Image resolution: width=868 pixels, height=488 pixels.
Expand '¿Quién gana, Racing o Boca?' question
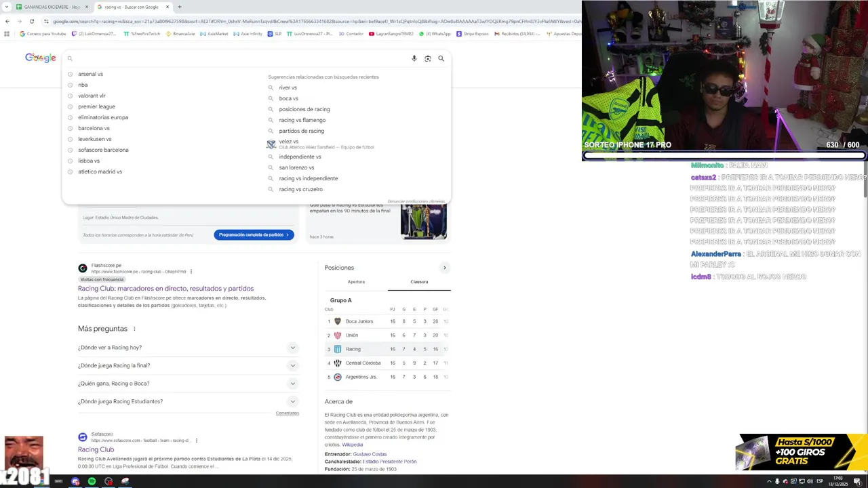point(188,384)
